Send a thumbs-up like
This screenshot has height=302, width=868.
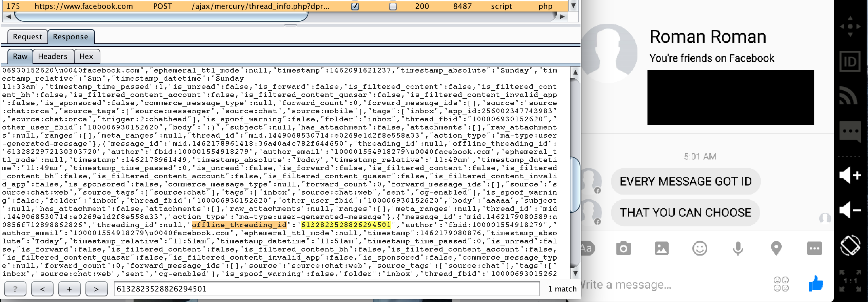816,284
